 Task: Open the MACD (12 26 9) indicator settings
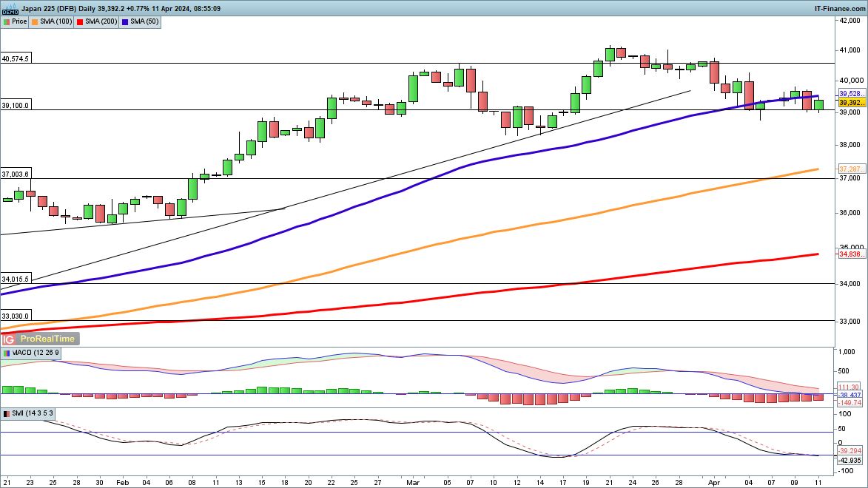tap(32, 353)
